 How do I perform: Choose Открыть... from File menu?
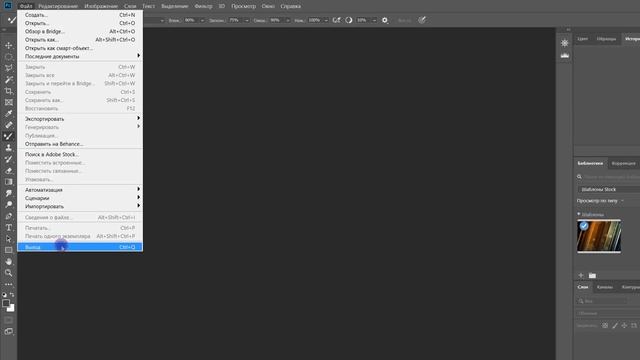click(80, 23)
